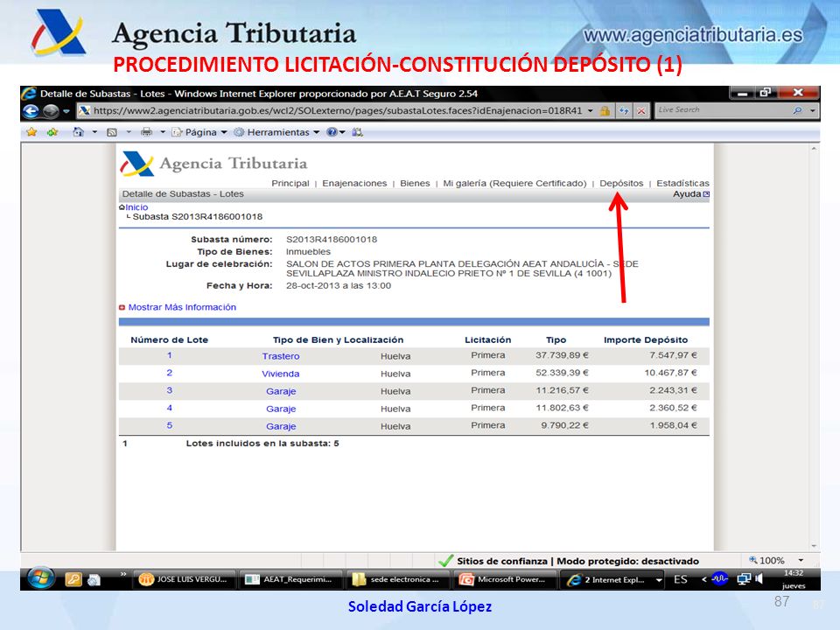Open the Trastero property link
Screen dimensions: 840x630
click(x=281, y=356)
